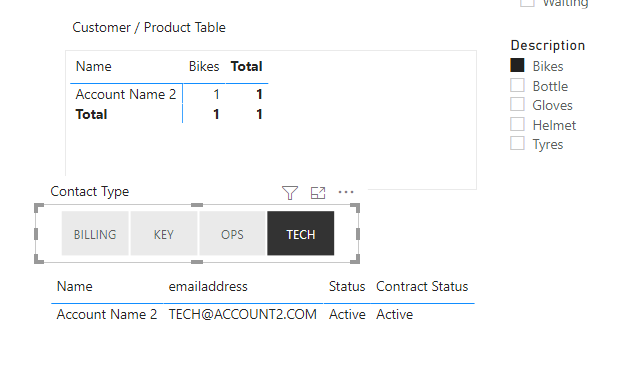
Task: Open More options ellipsis on Contact Type
Action: [346, 192]
